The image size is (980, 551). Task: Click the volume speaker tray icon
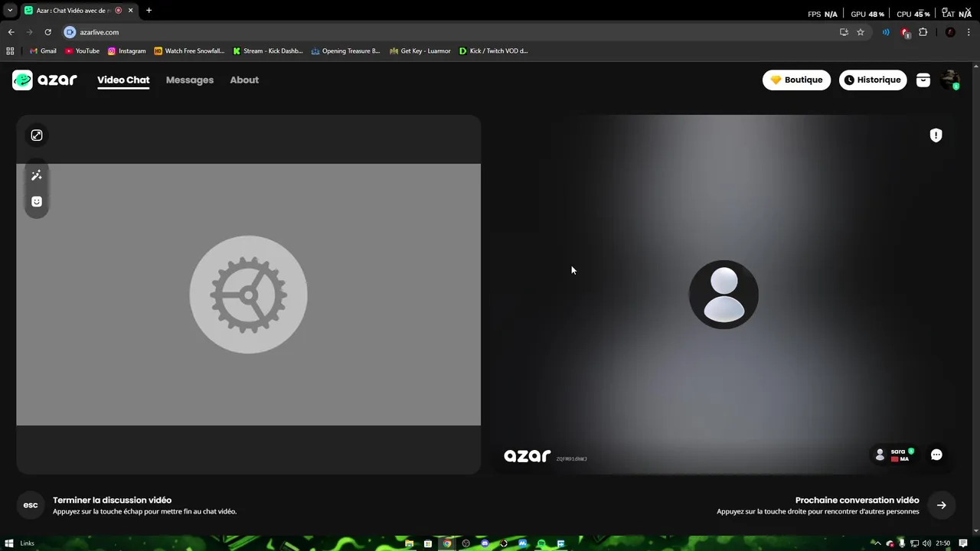[927, 543]
